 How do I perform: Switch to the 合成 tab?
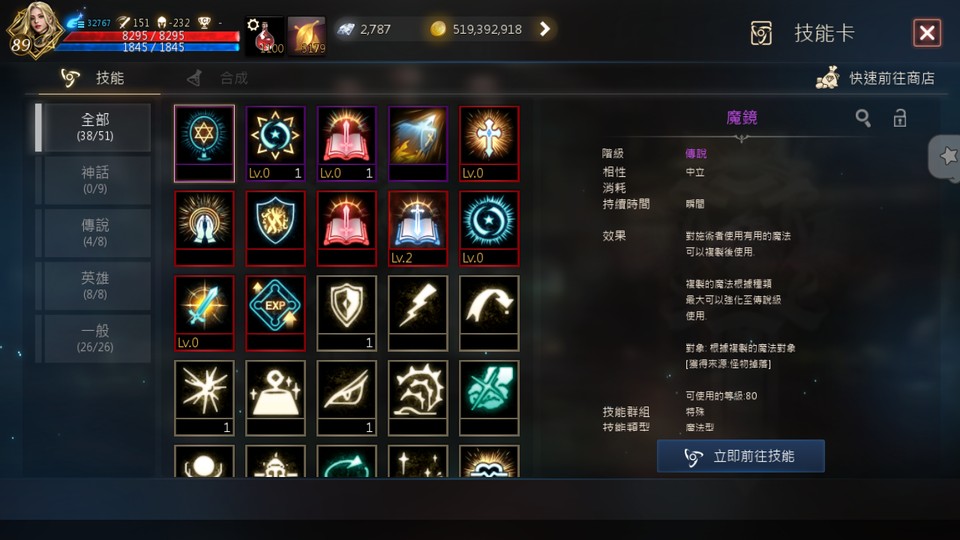click(x=219, y=78)
